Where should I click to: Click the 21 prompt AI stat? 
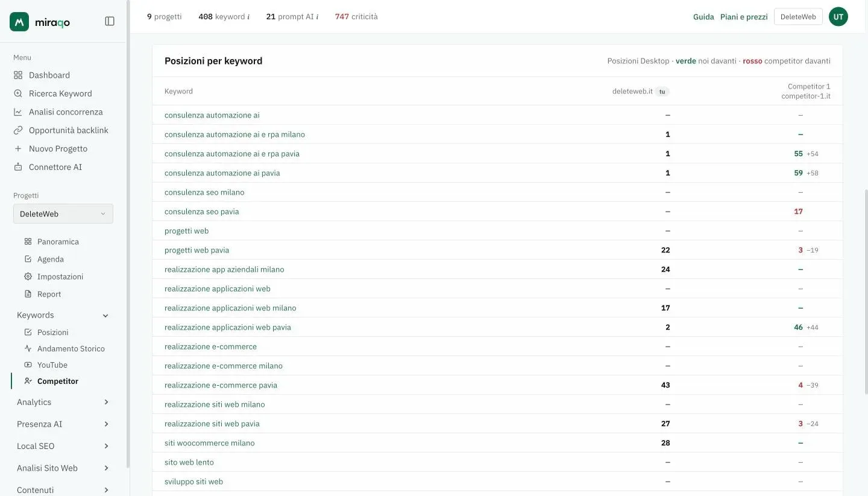(x=292, y=17)
